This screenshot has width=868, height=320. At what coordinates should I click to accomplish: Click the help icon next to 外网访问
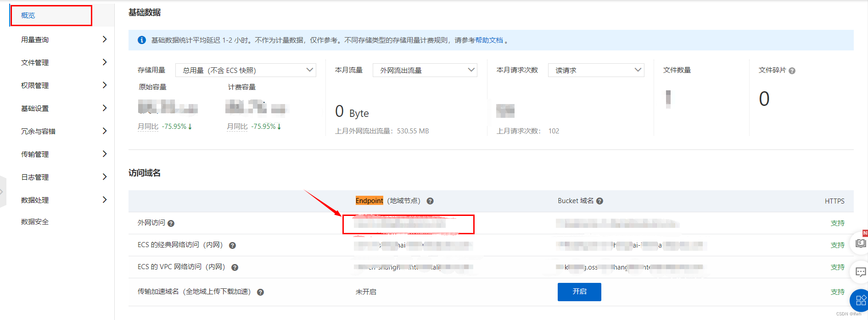click(171, 224)
